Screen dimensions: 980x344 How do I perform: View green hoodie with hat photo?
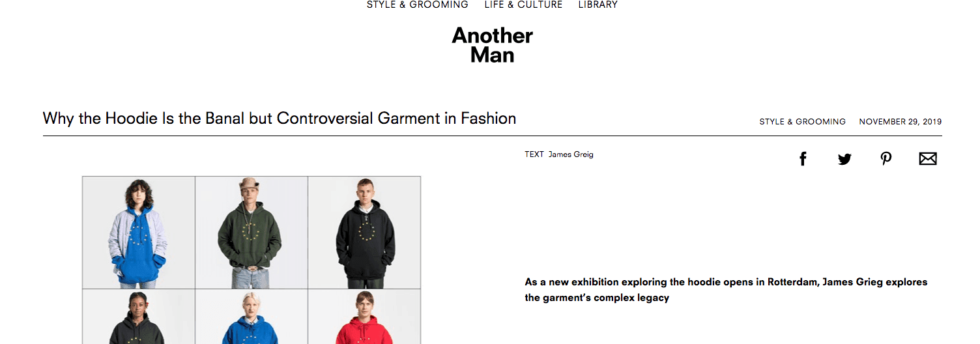252,233
